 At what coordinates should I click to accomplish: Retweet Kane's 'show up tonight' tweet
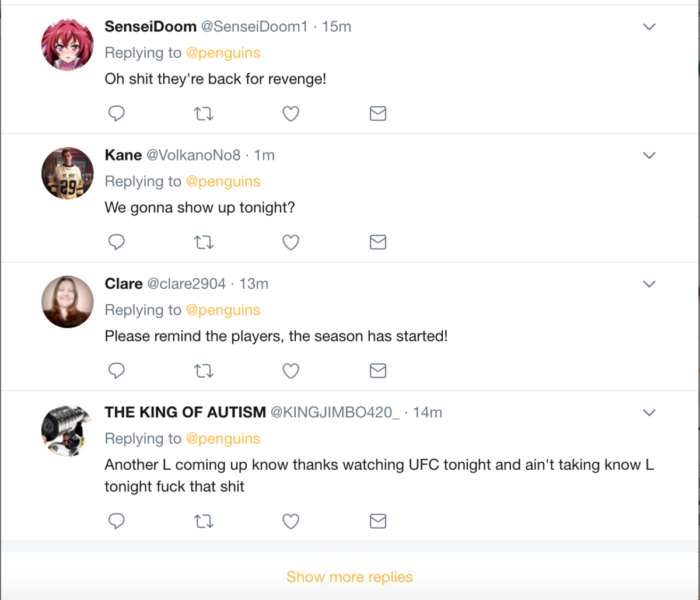pos(204,242)
